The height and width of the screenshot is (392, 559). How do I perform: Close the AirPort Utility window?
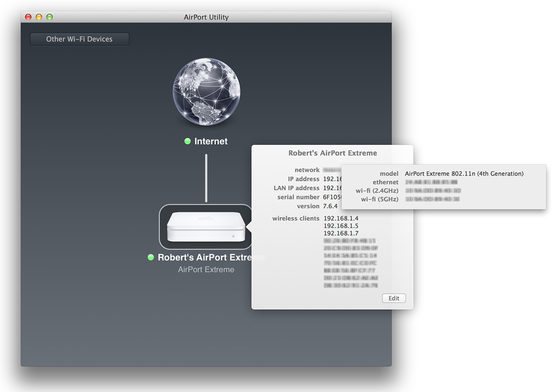click(x=28, y=17)
